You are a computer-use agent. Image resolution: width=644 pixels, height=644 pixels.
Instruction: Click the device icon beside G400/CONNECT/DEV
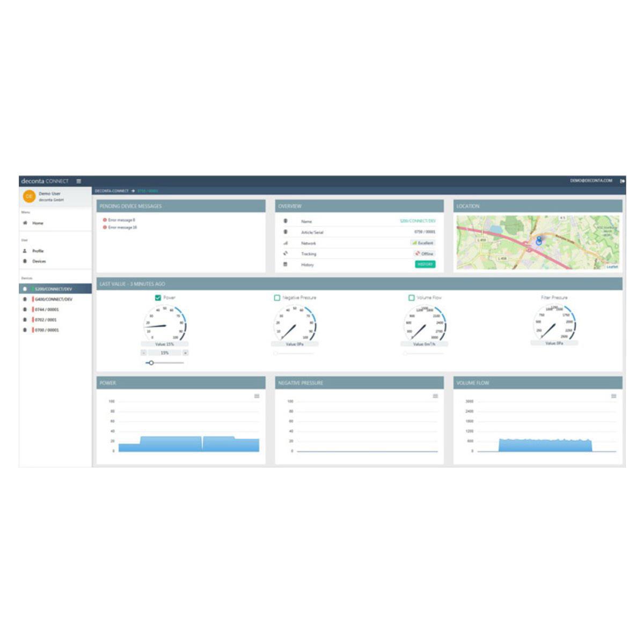coord(25,299)
